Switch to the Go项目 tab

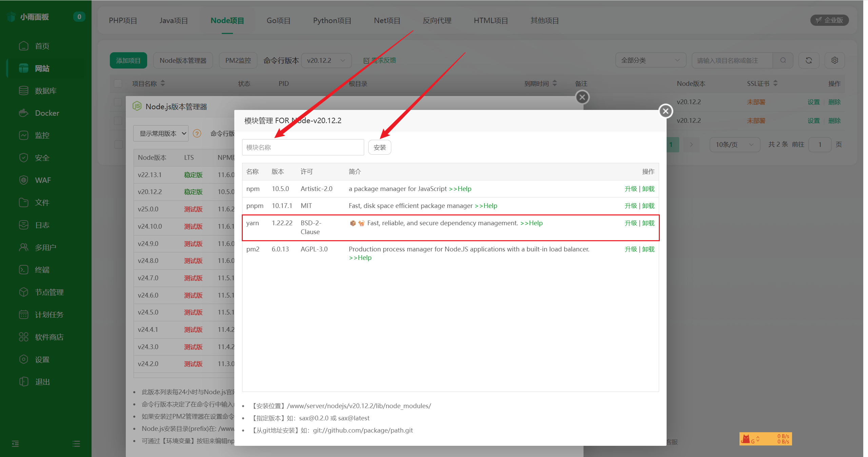(278, 21)
